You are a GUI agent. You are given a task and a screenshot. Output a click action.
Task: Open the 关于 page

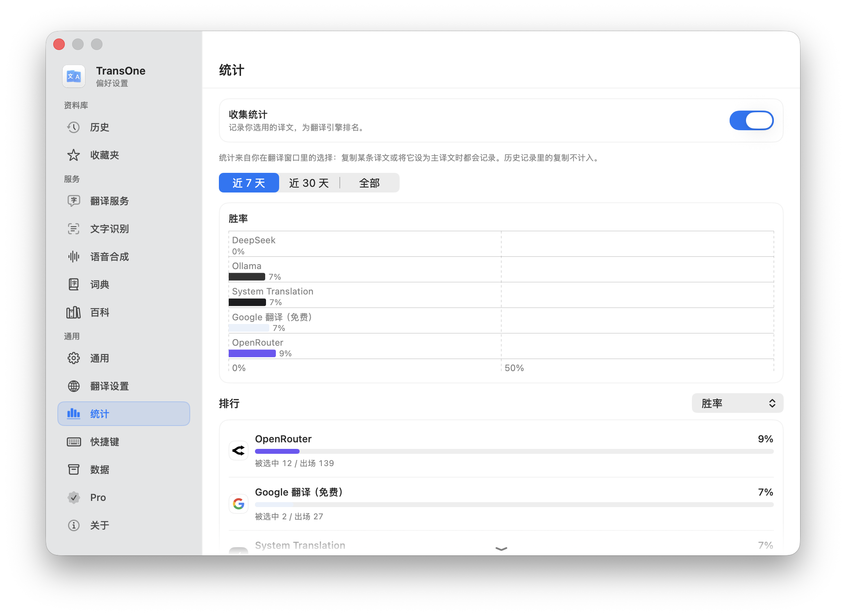pos(124,525)
